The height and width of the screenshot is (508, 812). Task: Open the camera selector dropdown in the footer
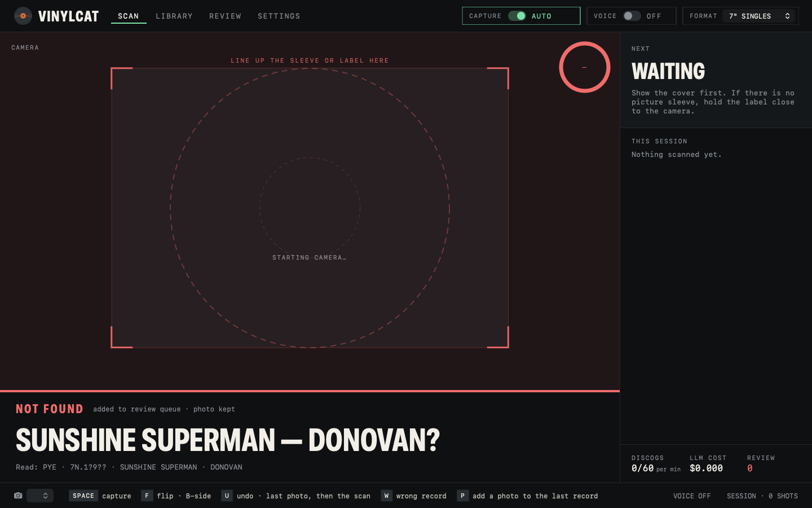pyautogui.click(x=40, y=496)
